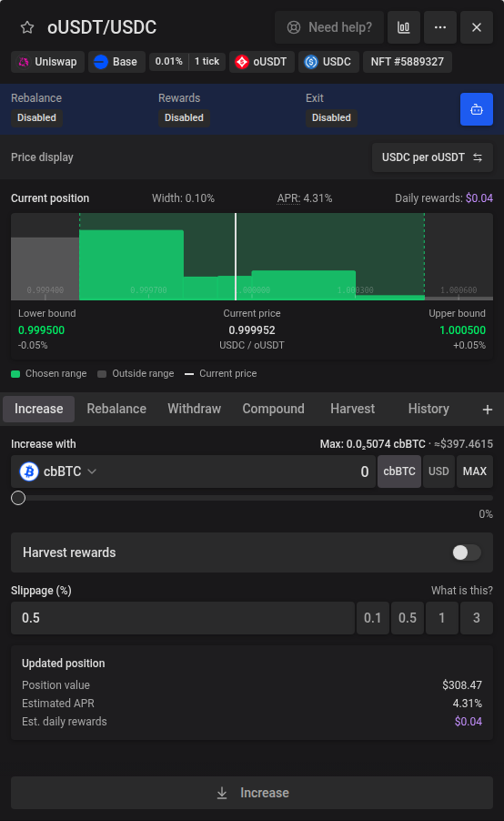Click Max: 0.0₂5074 cbBTC balance text
This screenshot has height=821, width=504.
tap(373, 444)
